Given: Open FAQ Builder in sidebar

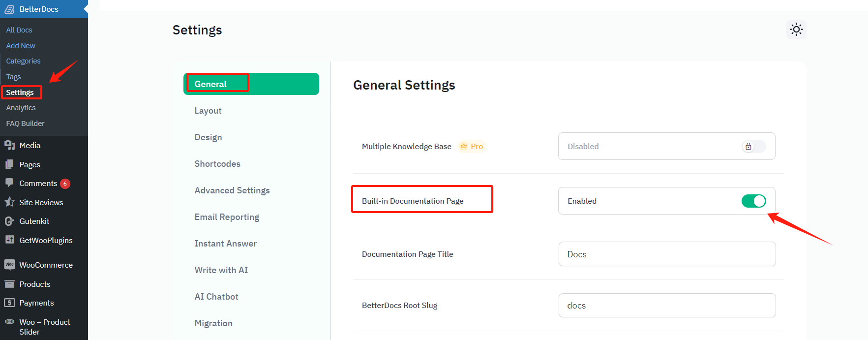Looking at the screenshot, I should [25, 124].
